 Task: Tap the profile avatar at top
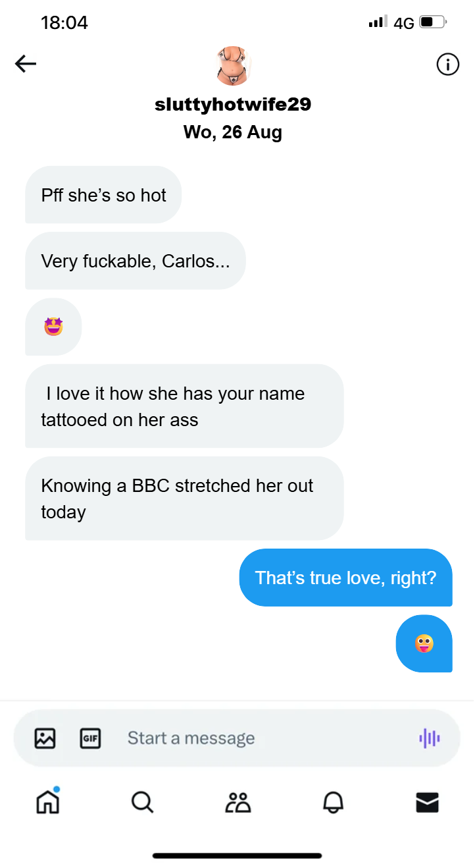234,66
